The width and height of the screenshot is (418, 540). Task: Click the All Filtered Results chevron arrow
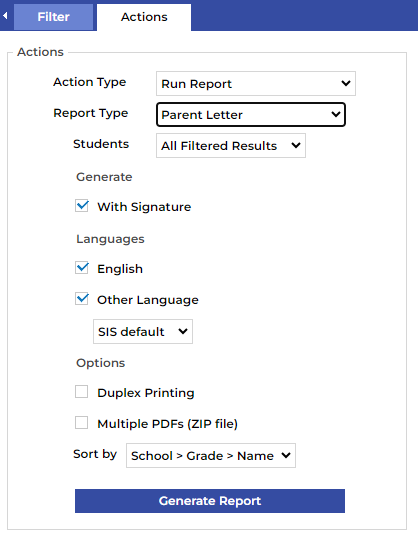click(x=296, y=145)
